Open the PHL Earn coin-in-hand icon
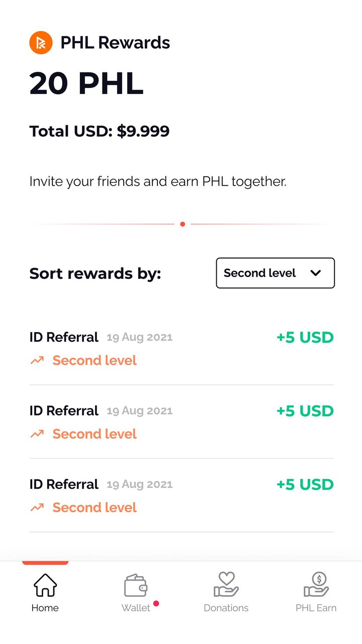The width and height of the screenshot is (362, 644). tap(316, 585)
